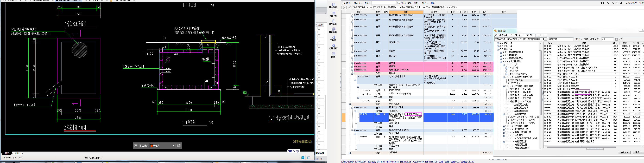Open the 显示至 dropdown

point(358,3)
